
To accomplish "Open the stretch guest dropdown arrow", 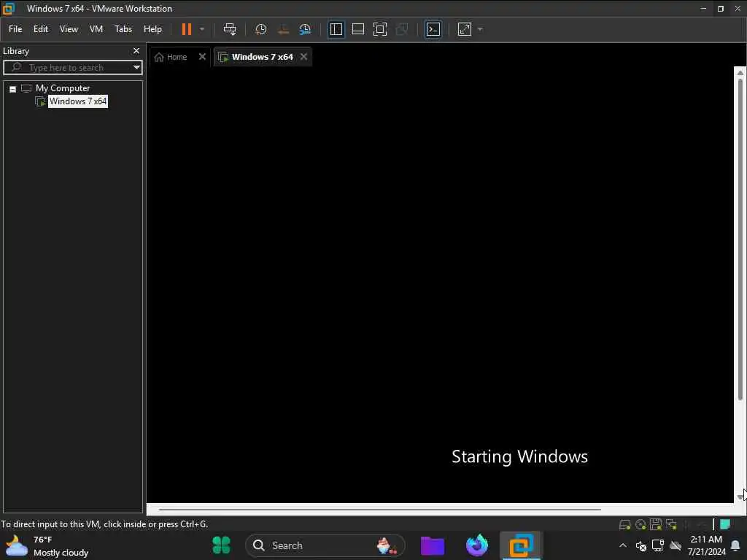I will click(480, 29).
